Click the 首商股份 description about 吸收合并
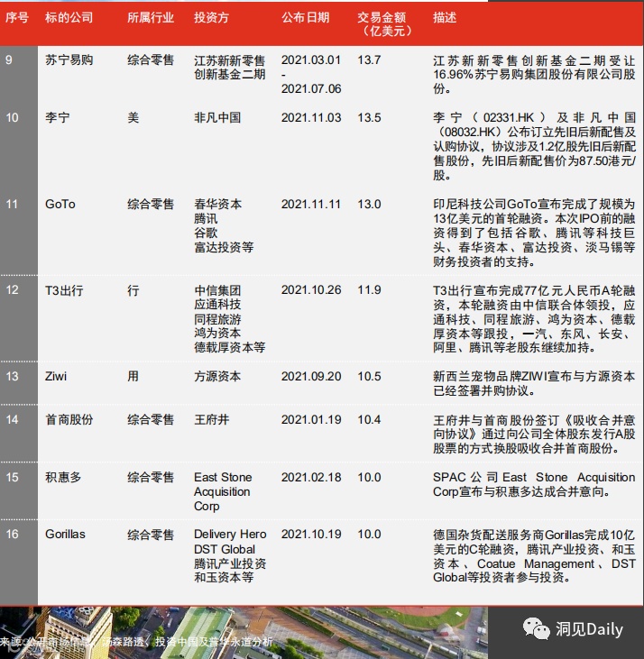This screenshot has height=659, width=644. tap(534, 434)
